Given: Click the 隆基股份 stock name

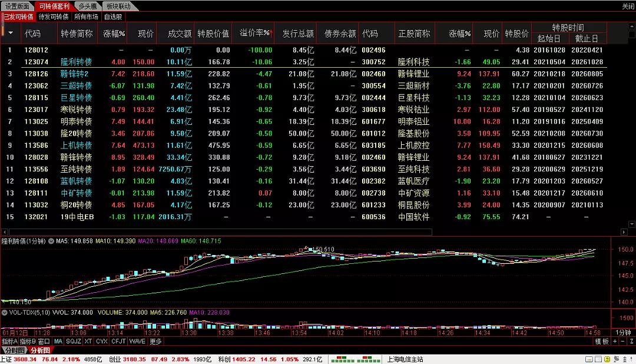Looking at the screenshot, I should [413, 133].
